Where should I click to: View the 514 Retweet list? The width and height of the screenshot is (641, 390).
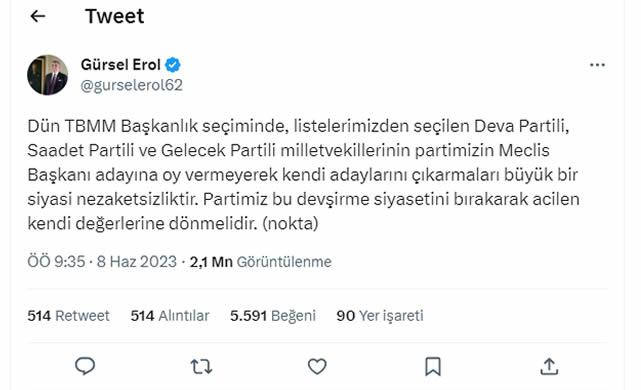click(68, 316)
